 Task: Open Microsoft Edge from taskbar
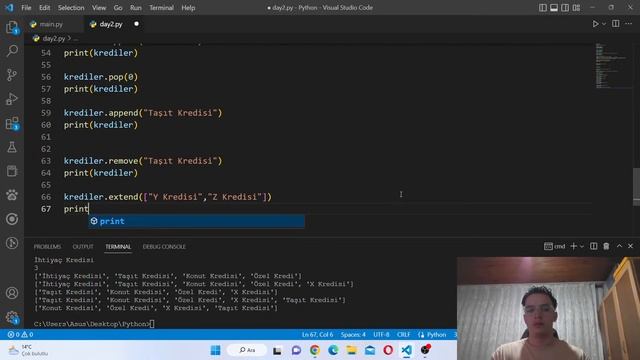point(333,350)
